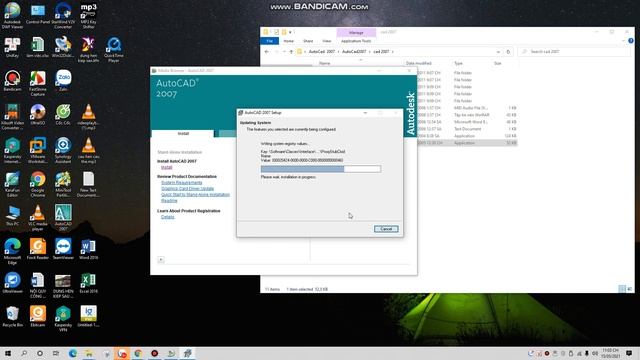Open the Share ribbon tab in File Explorer

tap(308, 41)
